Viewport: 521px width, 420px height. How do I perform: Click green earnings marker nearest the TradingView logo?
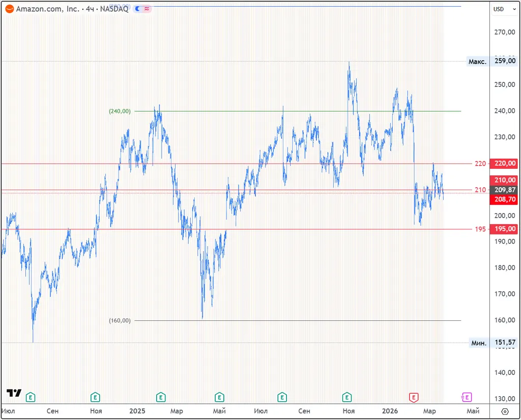click(31, 397)
